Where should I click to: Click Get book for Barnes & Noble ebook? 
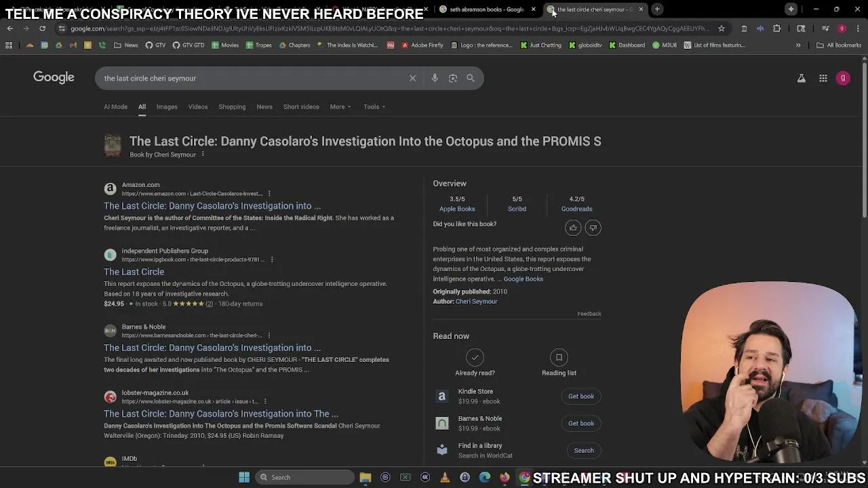click(x=581, y=424)
